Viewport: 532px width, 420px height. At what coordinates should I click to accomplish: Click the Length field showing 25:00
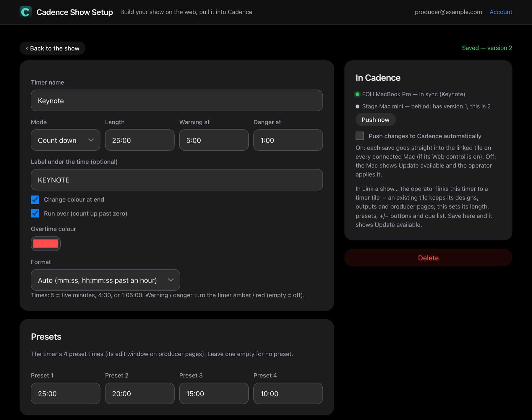coord(140,140)
